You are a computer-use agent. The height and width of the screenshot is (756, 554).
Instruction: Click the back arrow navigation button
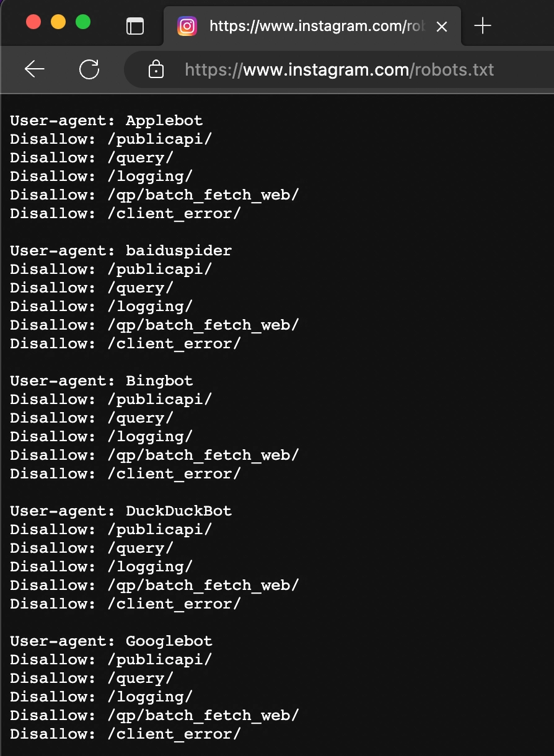35,69
